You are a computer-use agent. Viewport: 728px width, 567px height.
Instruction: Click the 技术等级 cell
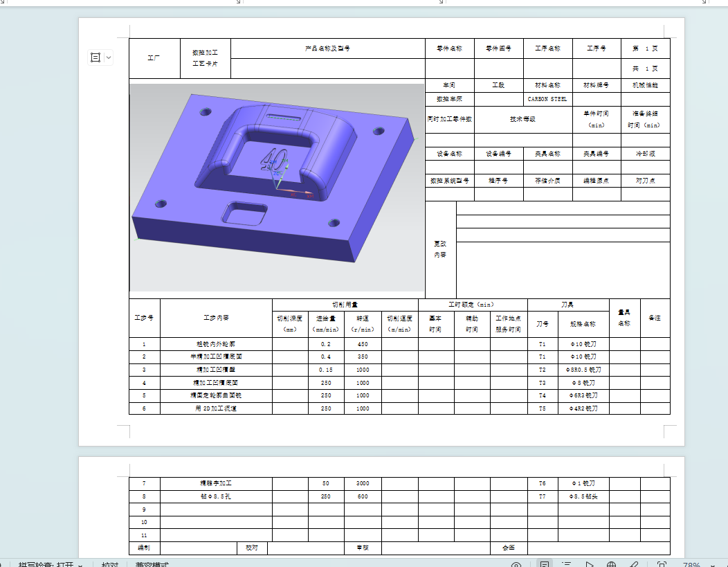523,119
